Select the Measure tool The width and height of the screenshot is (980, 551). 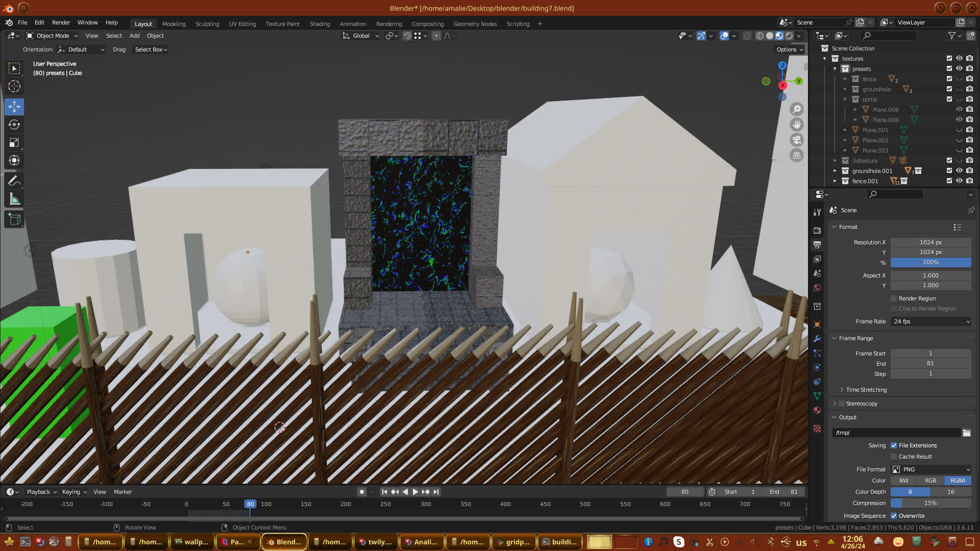(14, 199)
